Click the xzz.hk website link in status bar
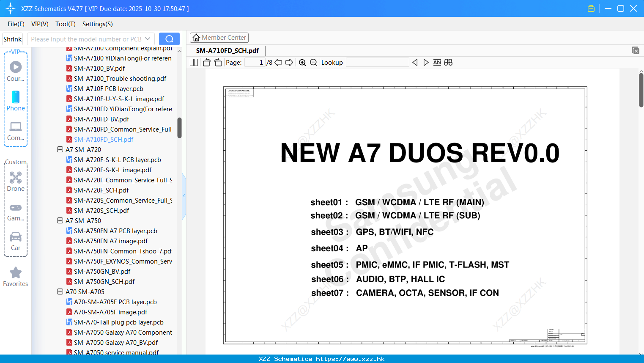 350,359
